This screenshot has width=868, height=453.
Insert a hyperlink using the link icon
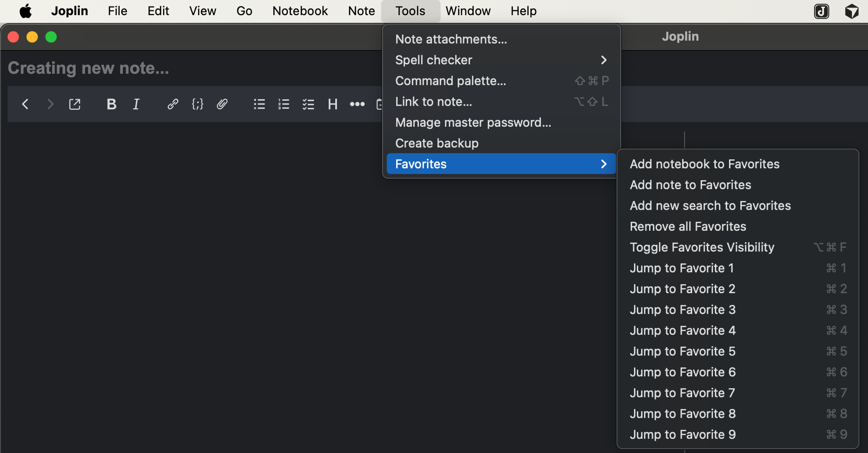173,104
